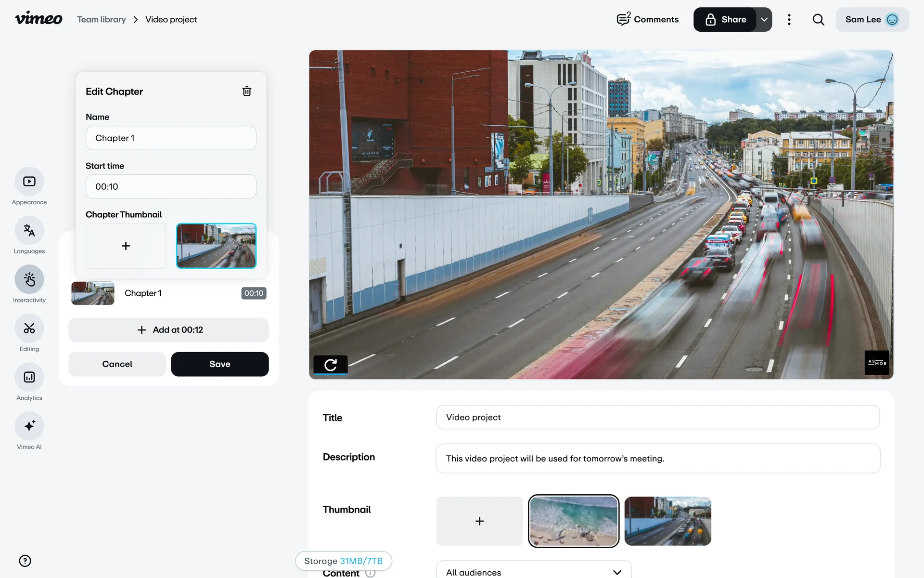This screenshot has height=578, width=924.
Task: Click the Add at 00:12 button
Action: point(168,330)
